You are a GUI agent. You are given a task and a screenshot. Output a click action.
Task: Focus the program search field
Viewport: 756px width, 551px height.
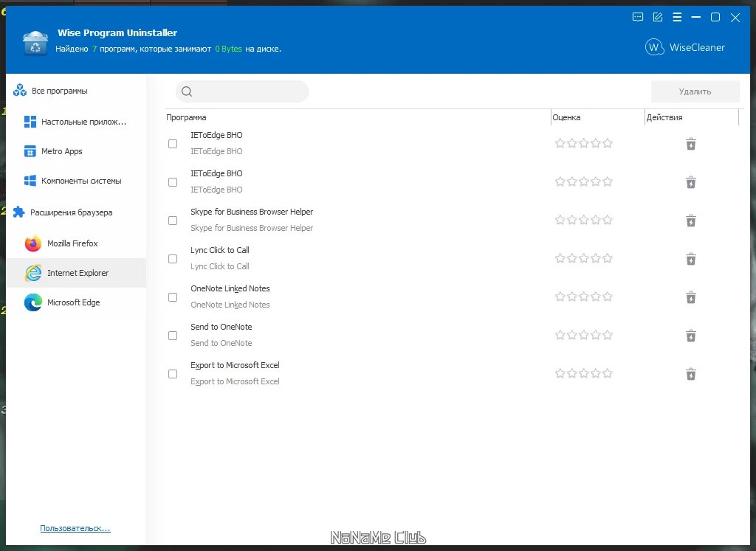242,91
